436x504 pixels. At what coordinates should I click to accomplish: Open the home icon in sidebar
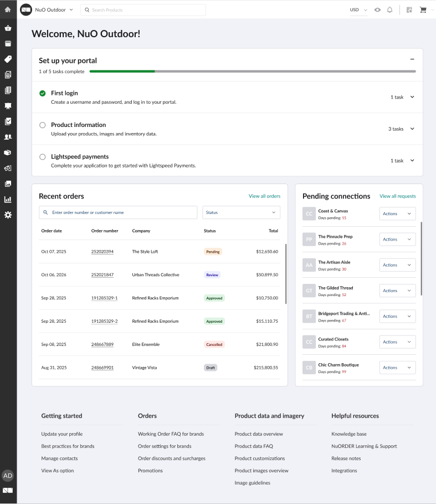[8, 9]
